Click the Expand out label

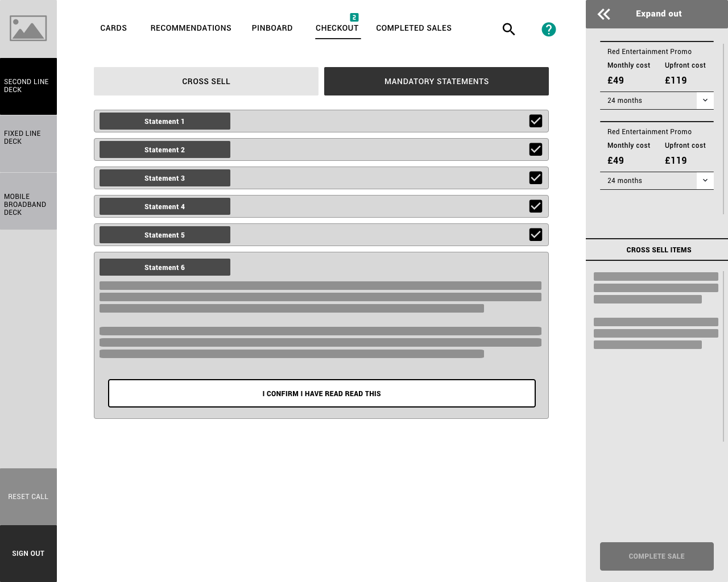pos(659,14)
